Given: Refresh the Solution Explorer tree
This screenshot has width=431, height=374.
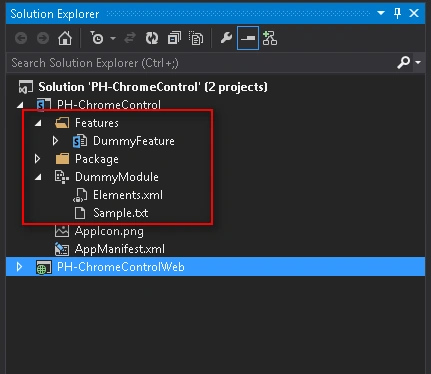Looking at the screenshot, I should point(152,38).
